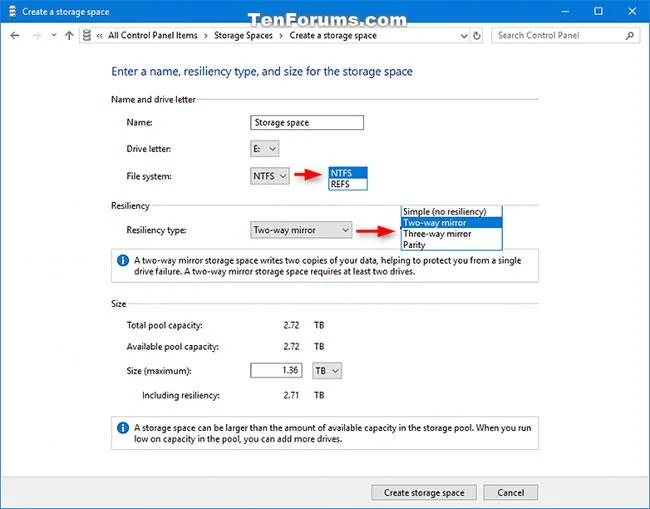Choose NTFS in file system list
This screenshot has width=650, height=509.
pyautogui.click(x=348, y=173)
